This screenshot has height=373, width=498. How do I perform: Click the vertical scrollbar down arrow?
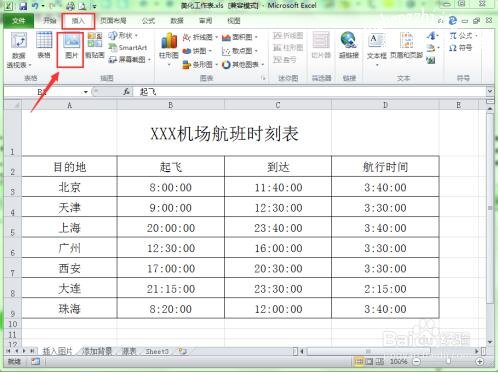pyautogui.click(x=490, y=342)
